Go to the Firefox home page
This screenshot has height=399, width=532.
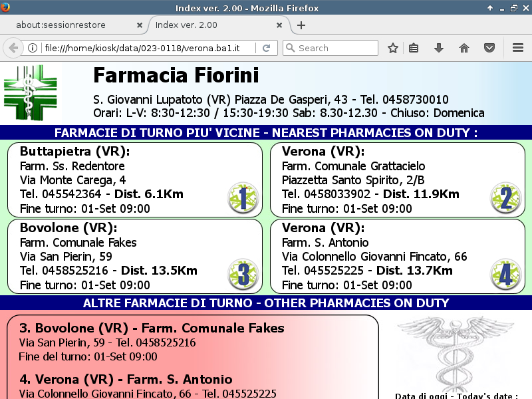tap(464, 48)
